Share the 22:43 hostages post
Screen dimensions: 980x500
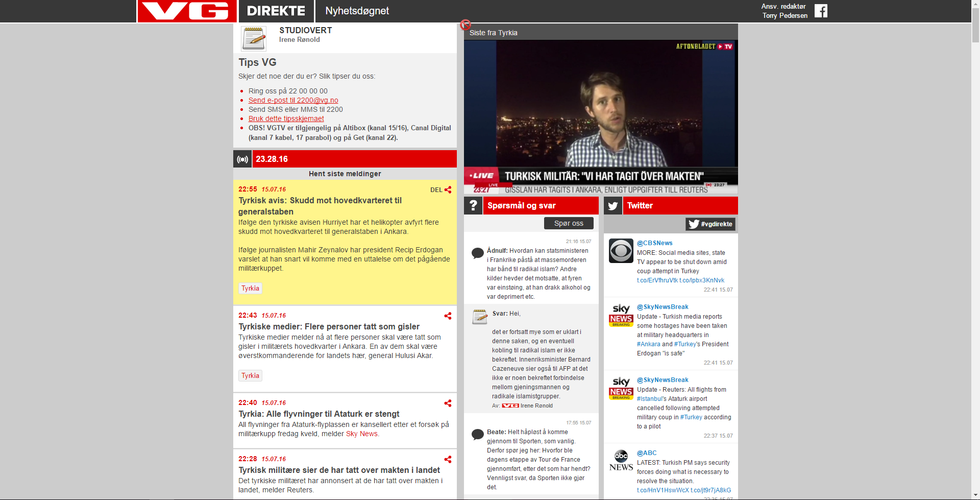pyautogui.click(x=448, y=316)
